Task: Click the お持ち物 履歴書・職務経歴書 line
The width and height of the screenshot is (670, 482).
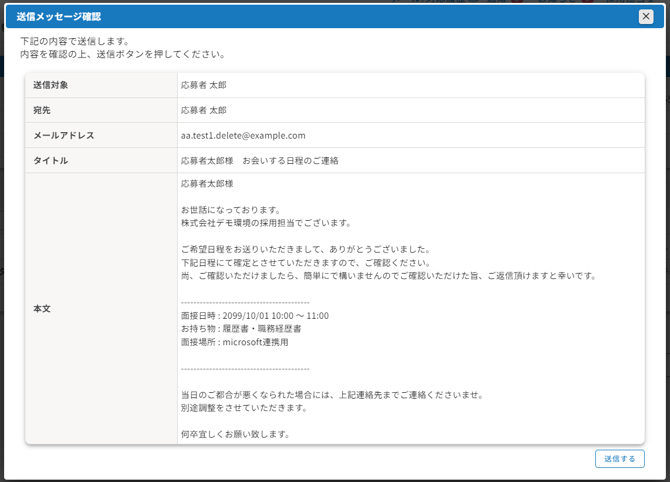Action: [x=241, y=329]
